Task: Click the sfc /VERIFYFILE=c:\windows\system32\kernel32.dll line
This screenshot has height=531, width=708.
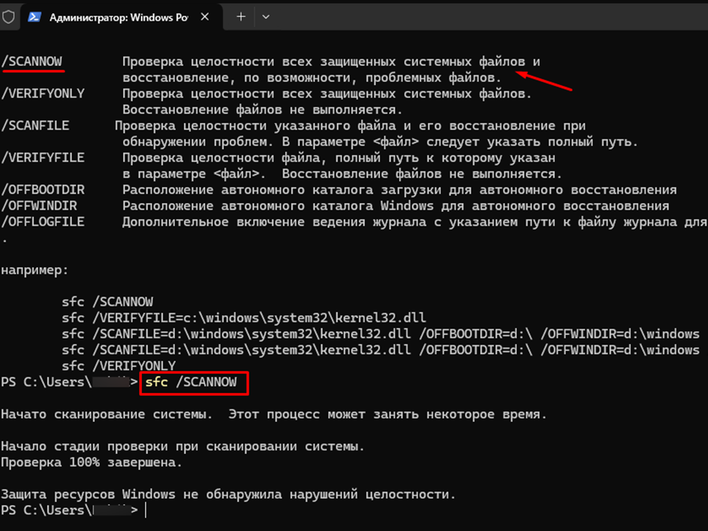Action: (x=244, y=318)
